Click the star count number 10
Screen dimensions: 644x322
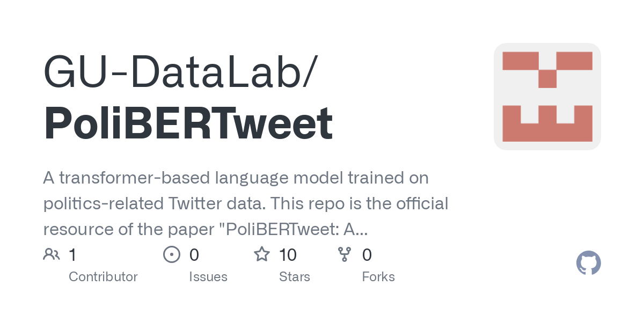(x=288, y=254)
